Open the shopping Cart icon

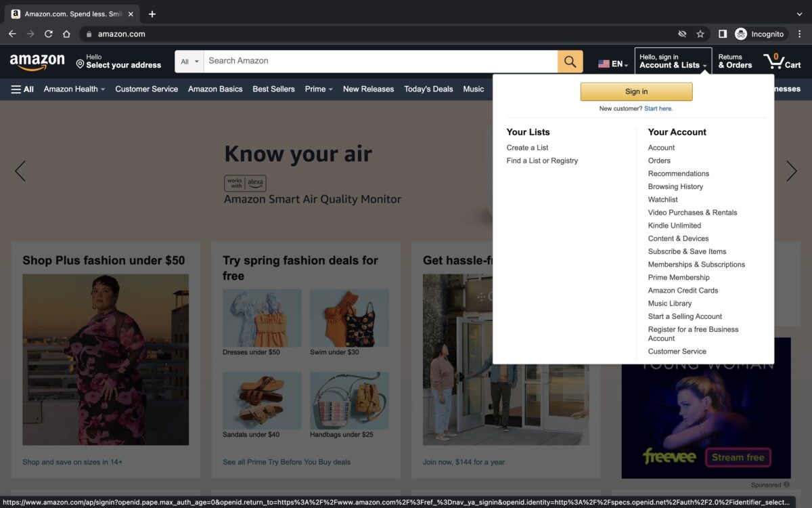coord(782,62)
